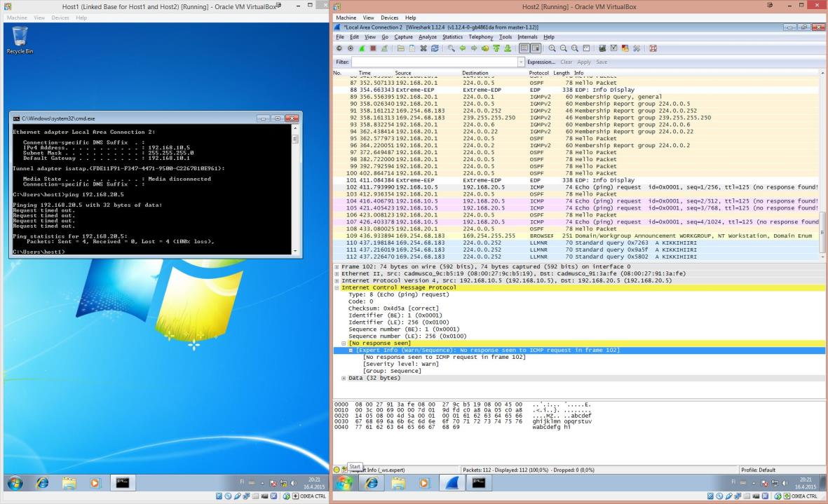Viewport: 828px width, 504px height.
Task: Open the Wireshark capture interfaces list icon
Action: coord(339,48)
